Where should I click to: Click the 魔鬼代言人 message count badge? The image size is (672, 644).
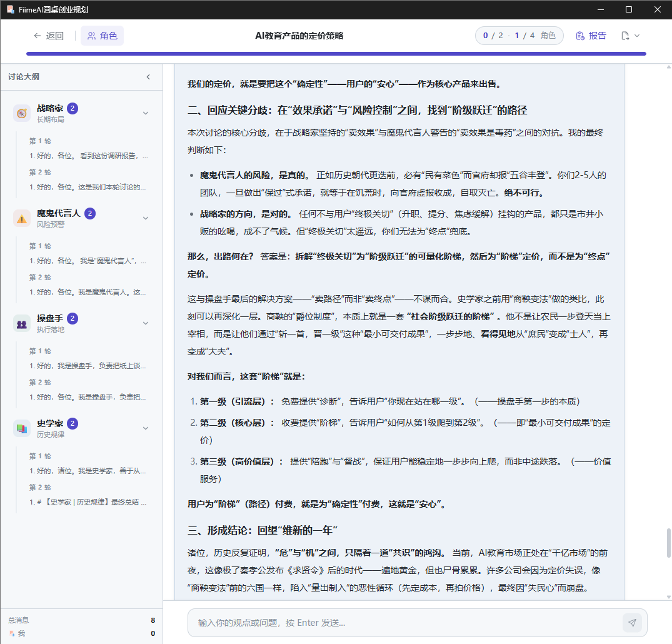coord(90,214)
